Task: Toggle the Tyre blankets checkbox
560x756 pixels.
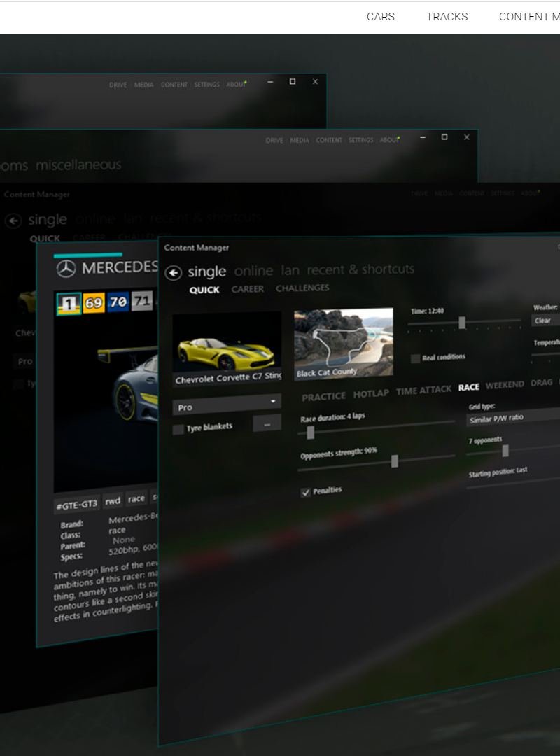Action: tap(178, 429)
